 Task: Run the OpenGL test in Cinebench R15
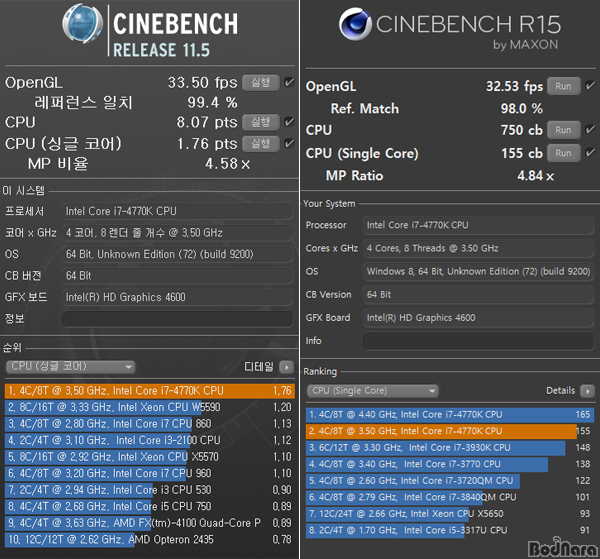coord(564,86)
